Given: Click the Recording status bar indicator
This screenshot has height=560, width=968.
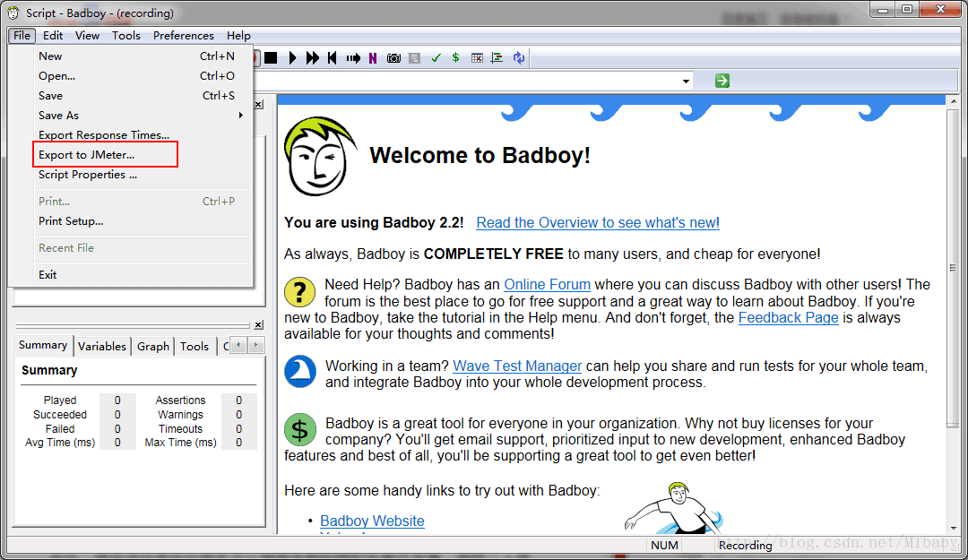Looking at the screenshot, I should tap(745, 545).
